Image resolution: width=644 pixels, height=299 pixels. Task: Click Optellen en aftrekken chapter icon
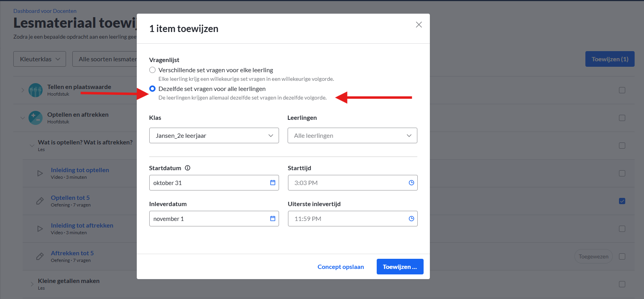(36, 118)
